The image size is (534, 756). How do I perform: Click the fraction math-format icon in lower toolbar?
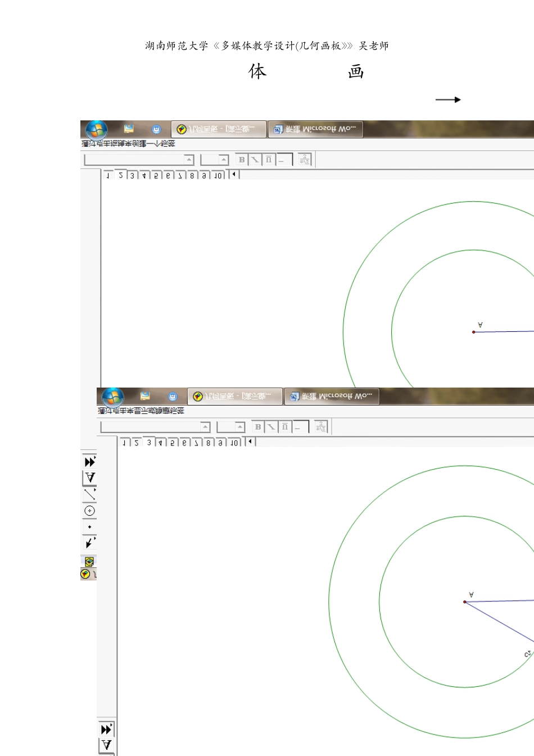tap(321, 427)
